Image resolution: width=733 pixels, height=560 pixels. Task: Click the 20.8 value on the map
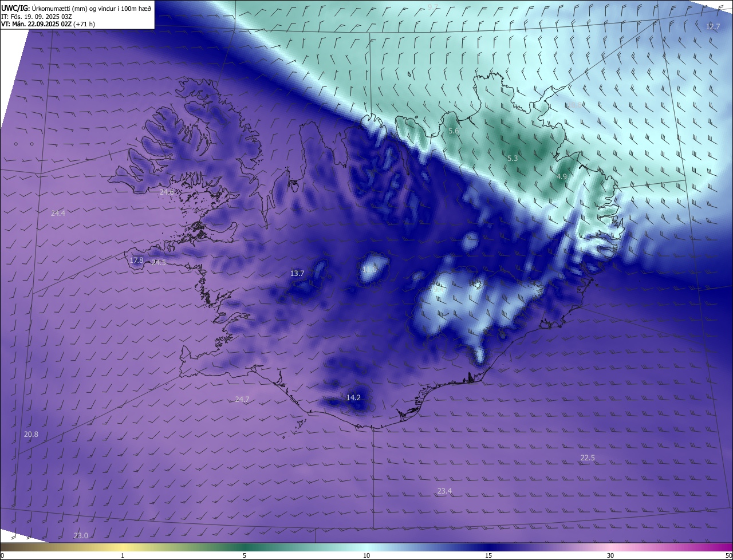point(31,435)
